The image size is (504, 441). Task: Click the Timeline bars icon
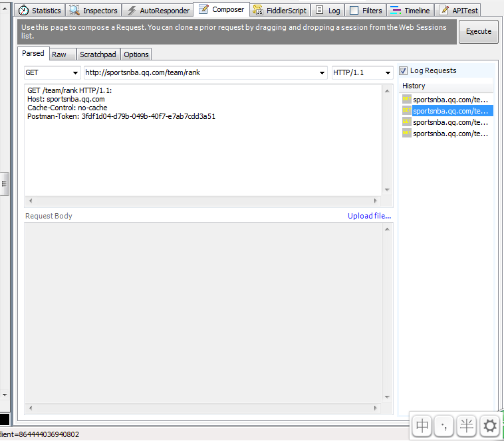pos(396,10)
